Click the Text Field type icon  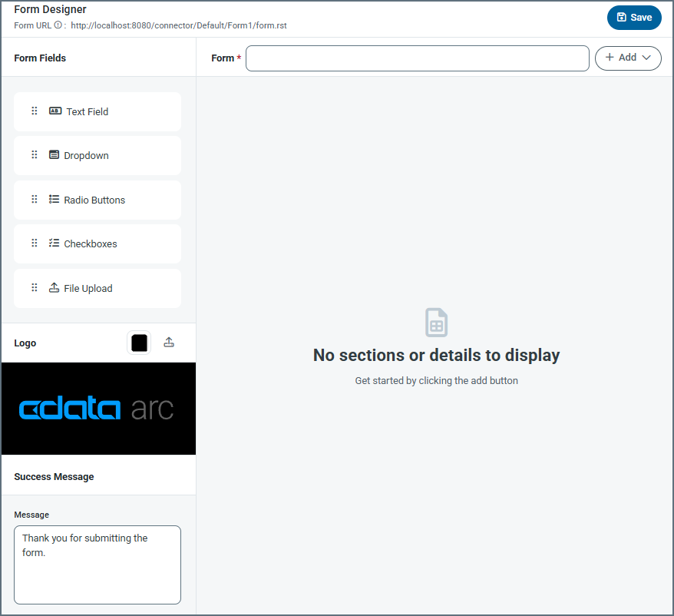pos(55,111)
